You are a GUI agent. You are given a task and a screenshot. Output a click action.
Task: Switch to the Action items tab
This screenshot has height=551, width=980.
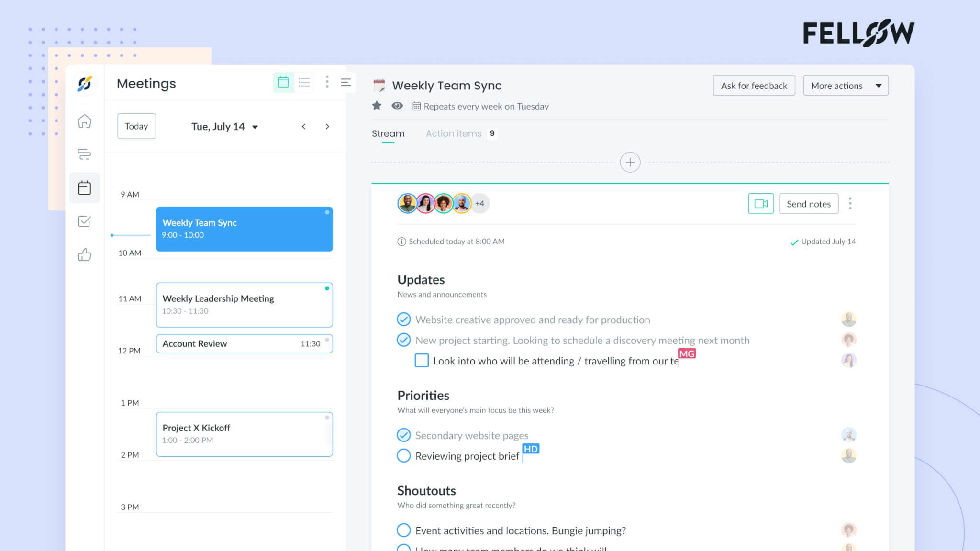(x=454, y=133)
